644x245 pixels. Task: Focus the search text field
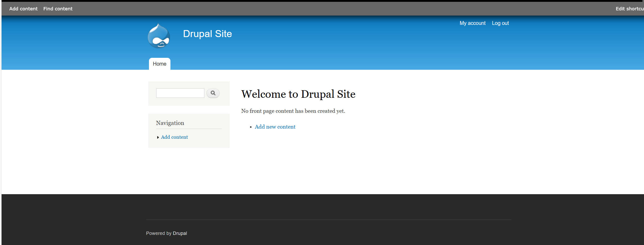tap(180, 93)
